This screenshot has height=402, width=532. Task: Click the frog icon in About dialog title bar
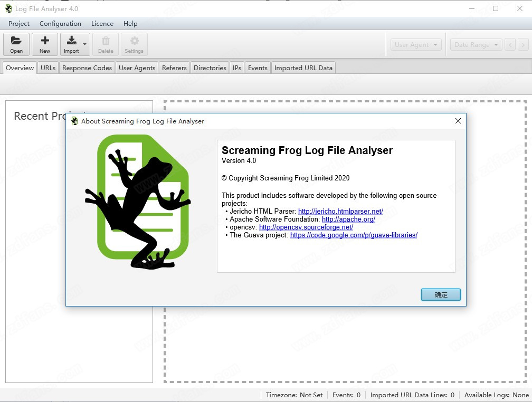coord(74,121)
